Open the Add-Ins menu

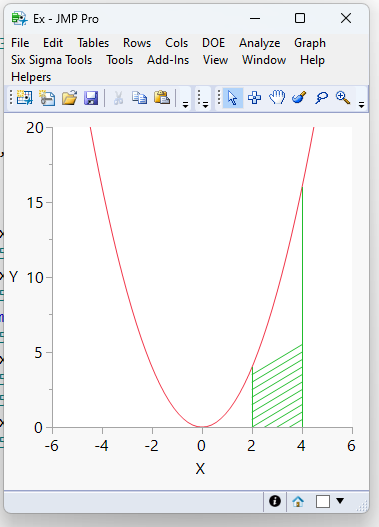(x=168, y=60)
